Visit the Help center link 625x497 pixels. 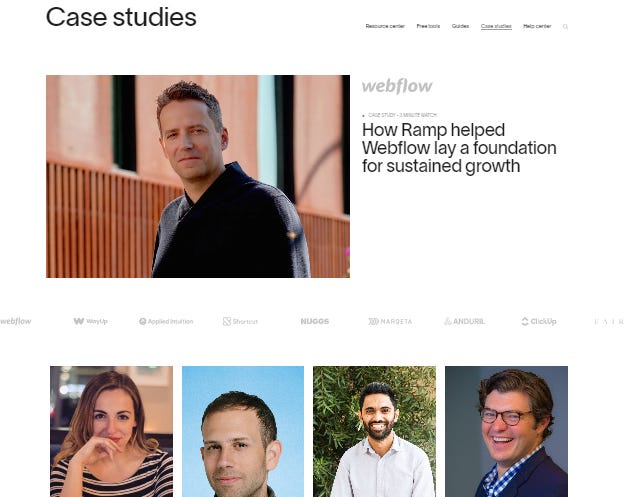(537, 26)
